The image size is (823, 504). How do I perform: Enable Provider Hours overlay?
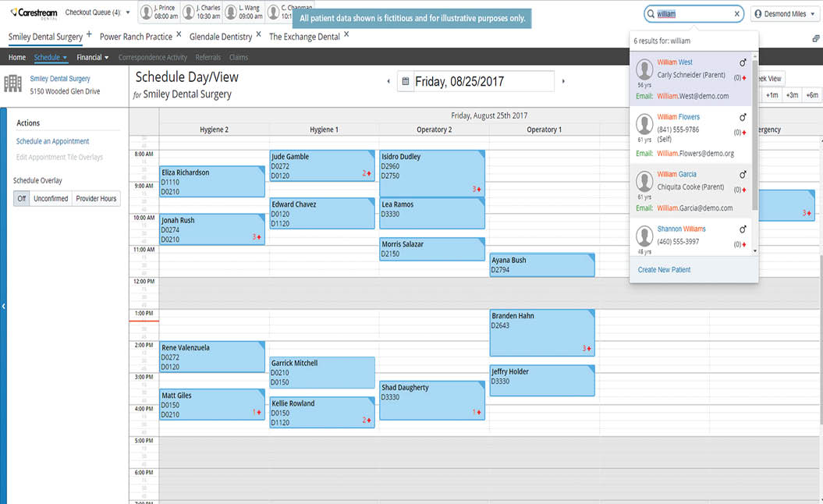[x=96, y=199]
